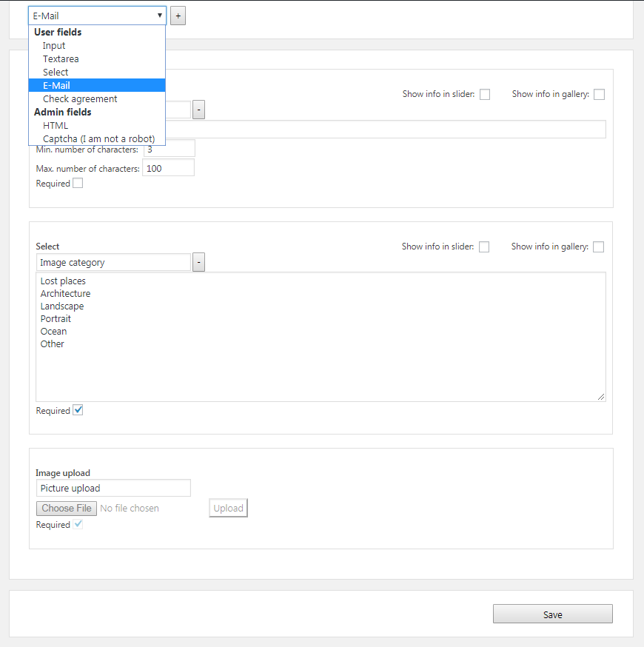Check Show info in slider in first block
This screenshot has width=644, height=647.
tap(485, 95)
